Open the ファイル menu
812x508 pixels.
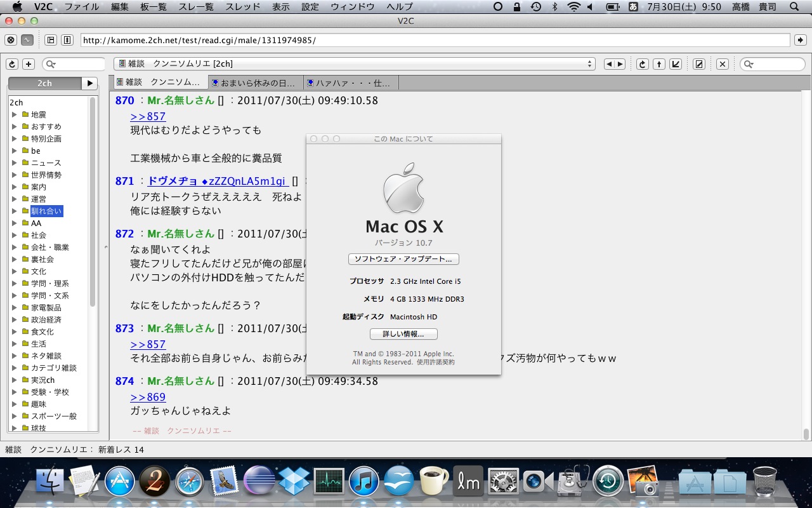coord(82,7)
